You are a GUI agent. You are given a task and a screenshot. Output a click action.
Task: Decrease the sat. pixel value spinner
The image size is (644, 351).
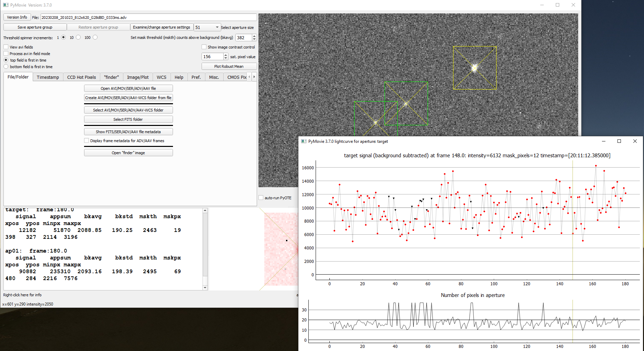(x=226, y=58)
